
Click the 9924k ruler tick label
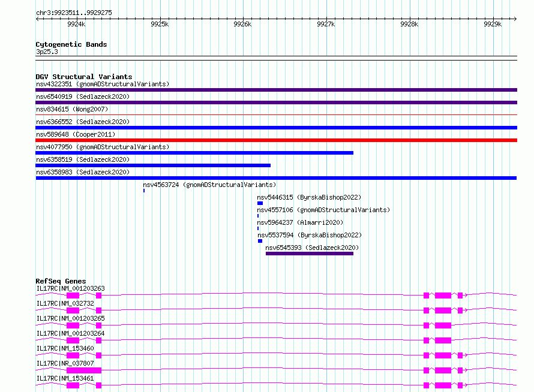click(x=76, y=24)
